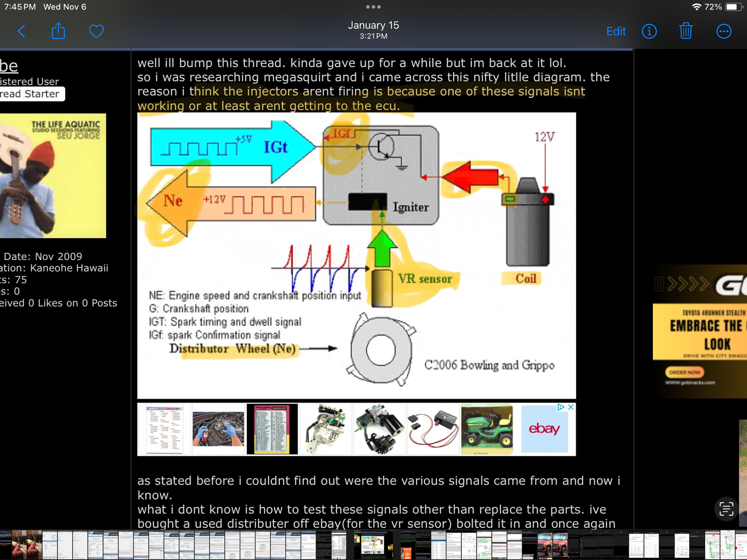This screenshot has width=747, height=560.
Task: Click the AdChoices triangle icon
Action: coord(561,407)
